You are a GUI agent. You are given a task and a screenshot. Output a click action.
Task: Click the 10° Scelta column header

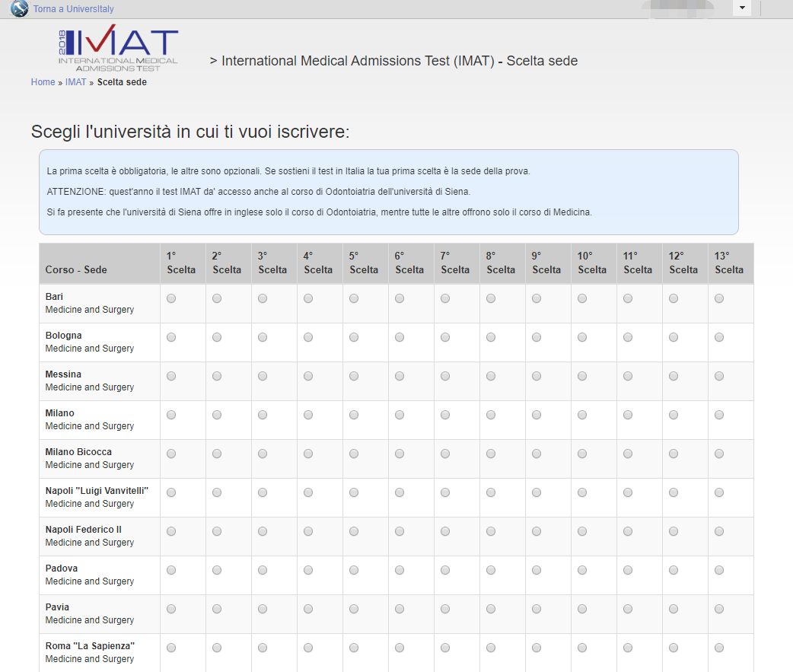pyautogui.click(x=594, y=263)
